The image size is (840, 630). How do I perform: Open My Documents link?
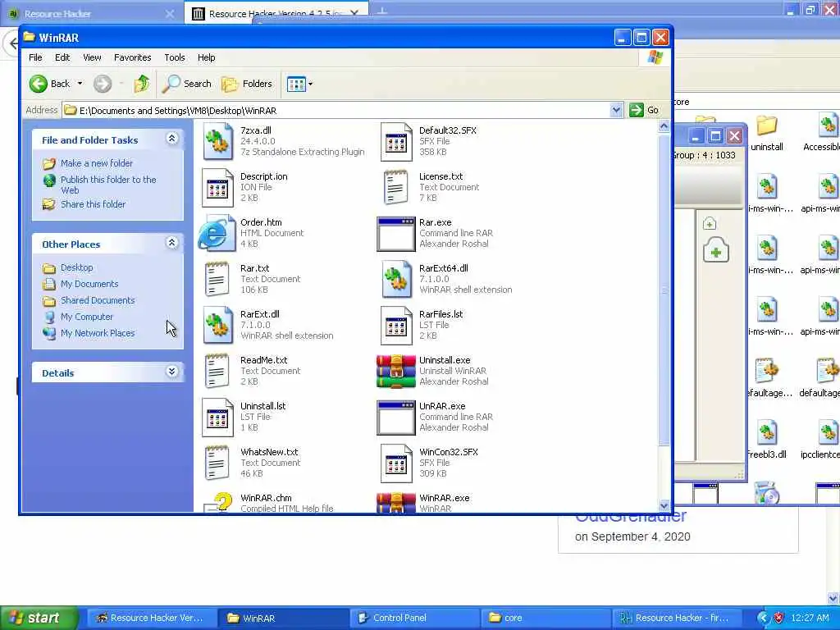coord(89,284)
